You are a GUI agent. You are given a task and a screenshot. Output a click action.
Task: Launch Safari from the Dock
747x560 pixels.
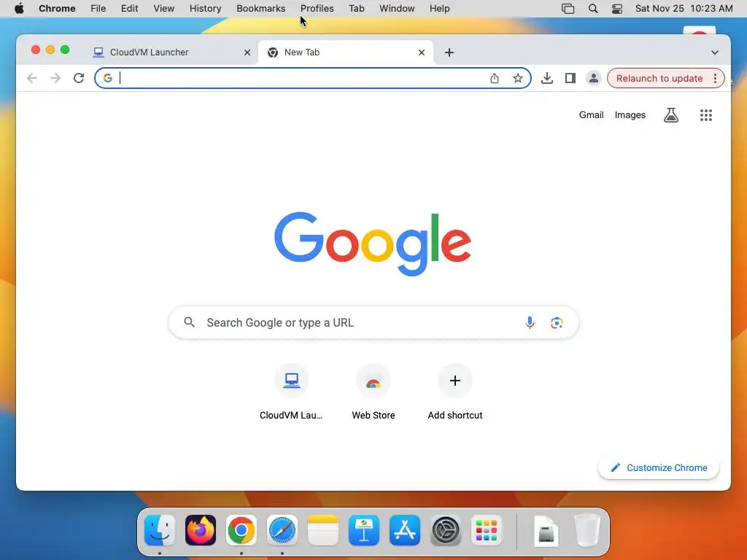click(282, 530)
